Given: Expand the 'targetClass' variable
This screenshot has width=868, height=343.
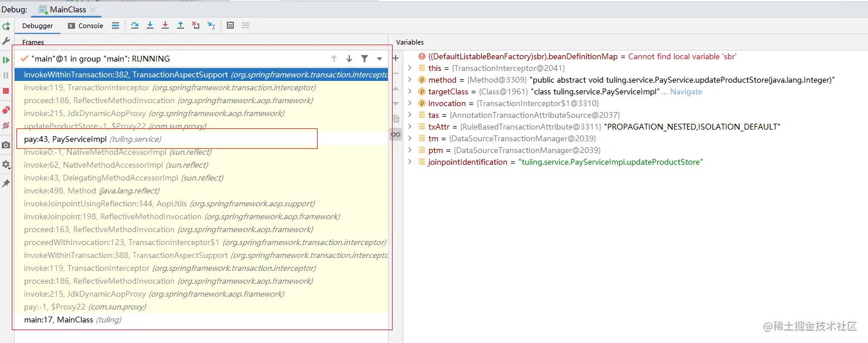Looking at the screenshot, I should click(410, 91).
